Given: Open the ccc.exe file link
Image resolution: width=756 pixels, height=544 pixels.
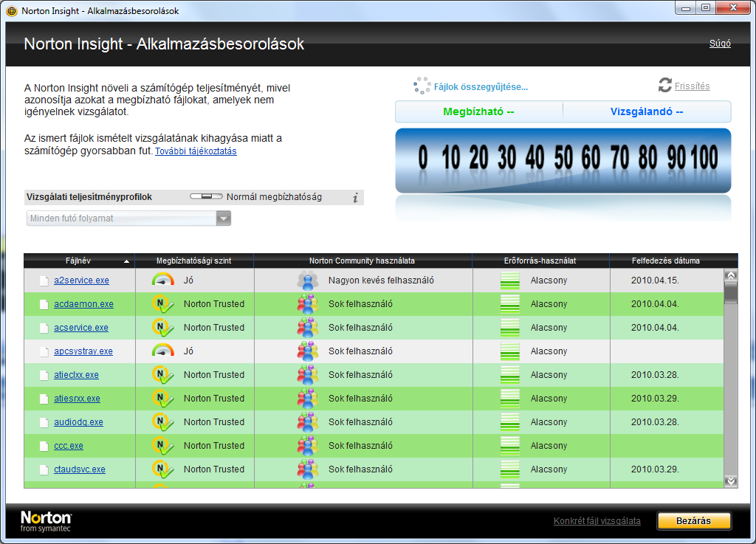Looking at the screenshot, I should [x=69, y=446].
